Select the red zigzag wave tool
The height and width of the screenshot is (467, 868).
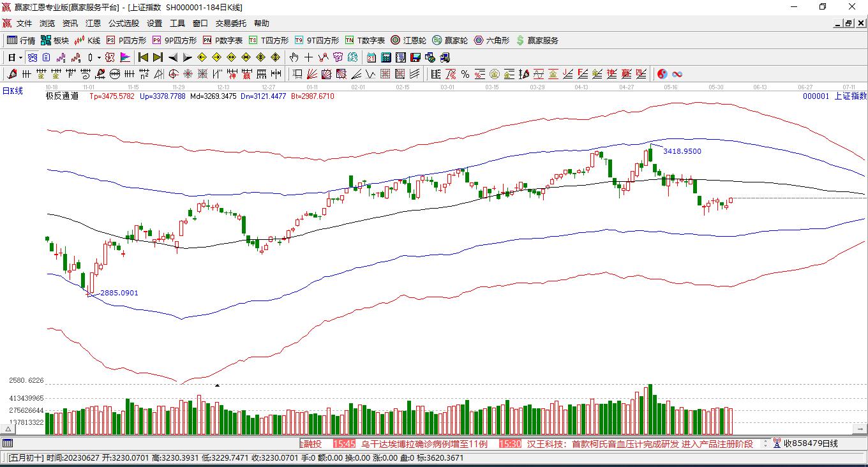coord(323,57)
